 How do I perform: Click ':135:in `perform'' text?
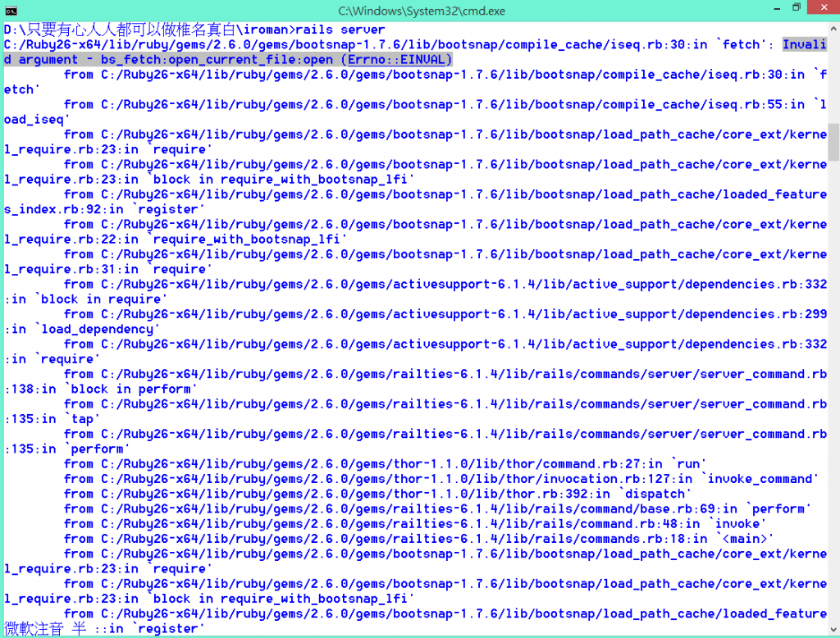[66, 449]
